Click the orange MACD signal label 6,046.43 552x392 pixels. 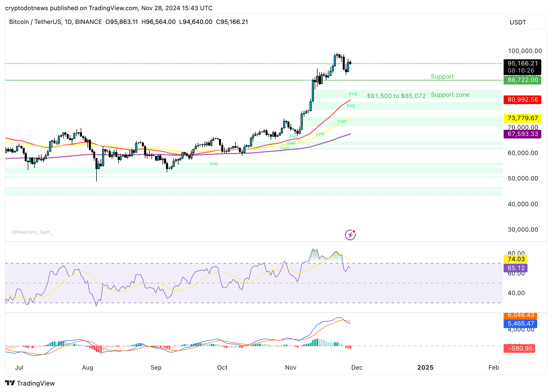(x=520, y=315)
